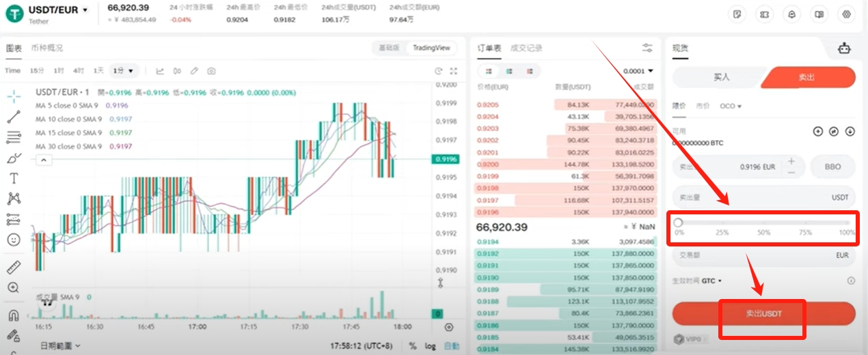
Task: Open the 图表 chart tab
Action: (14, 48)
